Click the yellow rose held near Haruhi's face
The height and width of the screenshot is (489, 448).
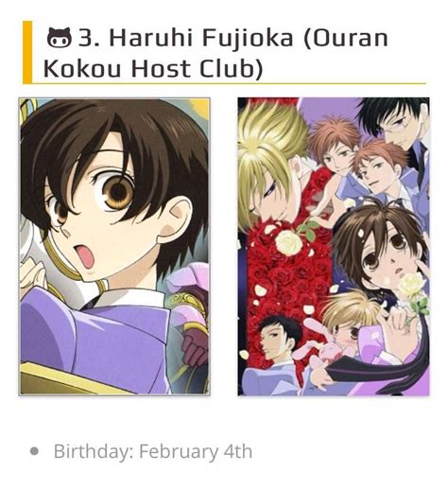[x=411, y=287]
